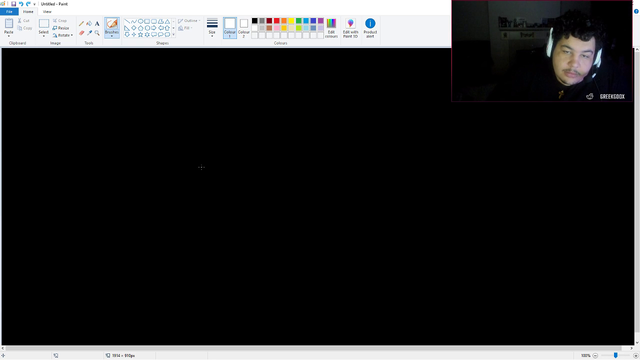Choose the Line shape
Image resolution: width=640 pixels, height=360 pixels.
[x=127, y=21]
